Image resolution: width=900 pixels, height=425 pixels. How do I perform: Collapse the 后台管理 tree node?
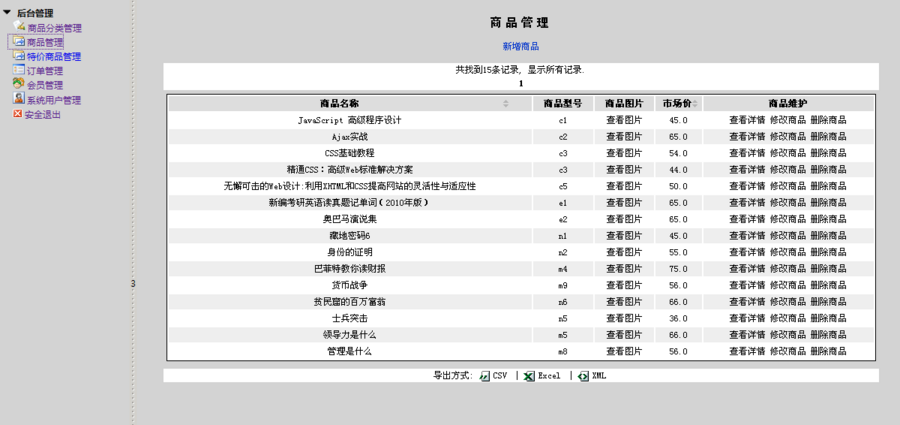pos(7,12)
